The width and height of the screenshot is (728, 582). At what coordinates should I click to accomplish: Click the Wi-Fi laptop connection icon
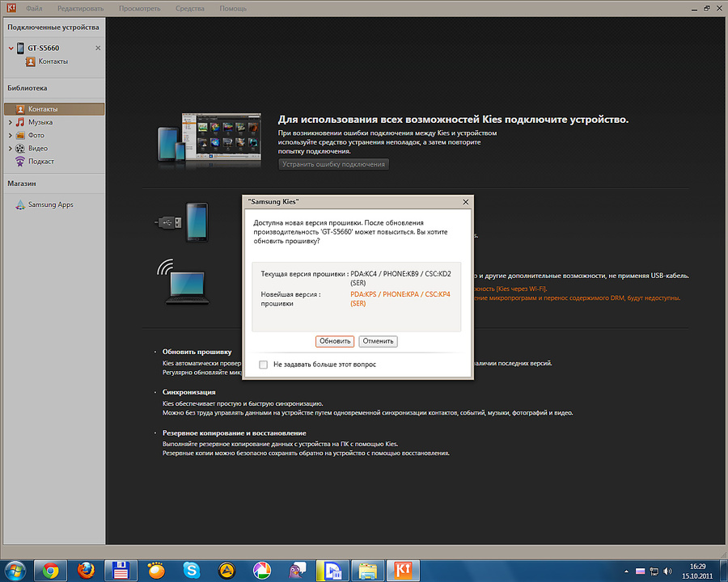[184, 283]
